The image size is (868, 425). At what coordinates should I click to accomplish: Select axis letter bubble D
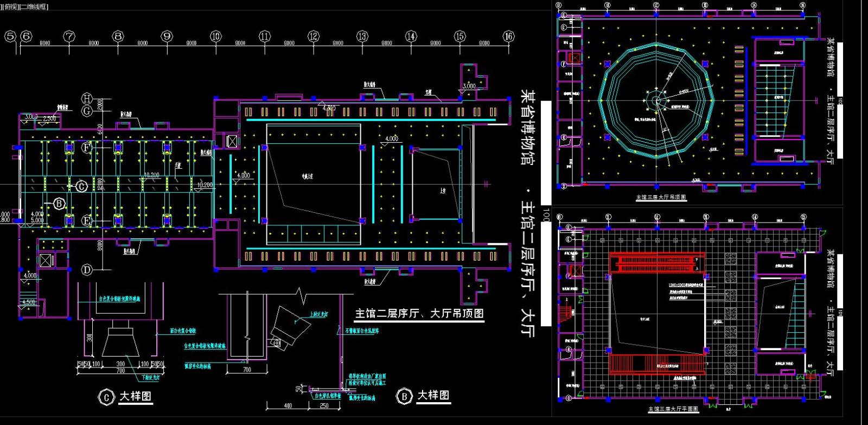click(x=87, y=269)
